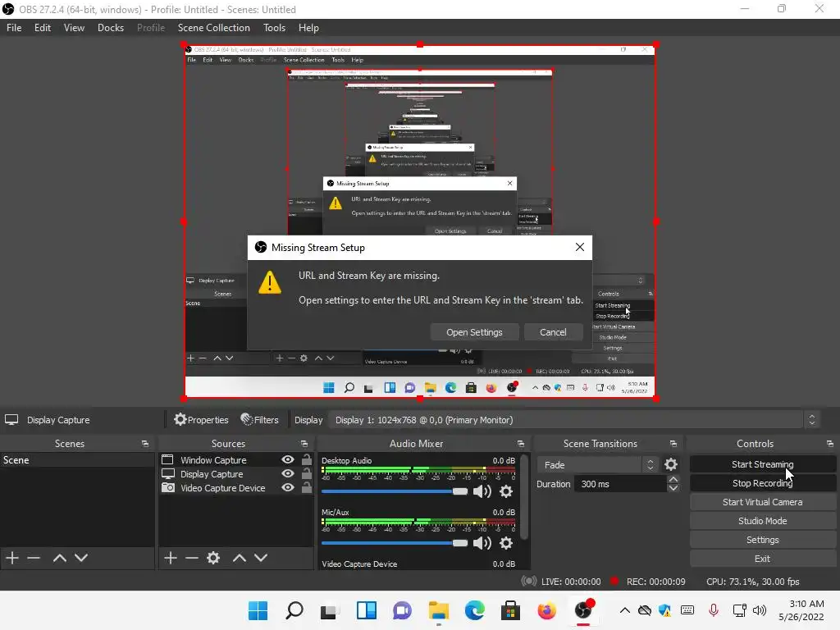Open Firefox from taskbar
Screen dimensions: 840x630
click(x=547, y=610)
